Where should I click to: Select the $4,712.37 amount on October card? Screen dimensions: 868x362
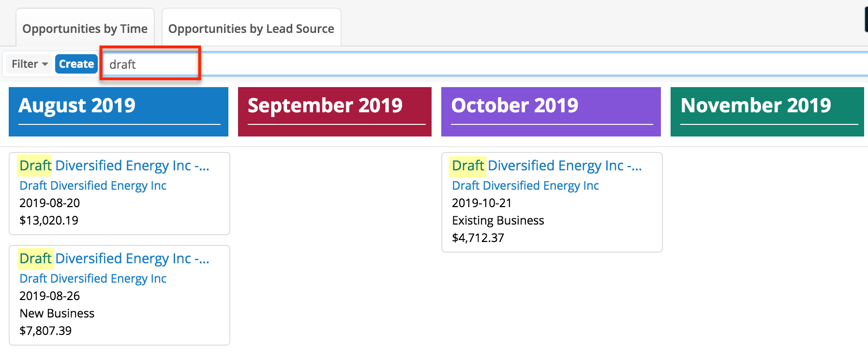478,238
